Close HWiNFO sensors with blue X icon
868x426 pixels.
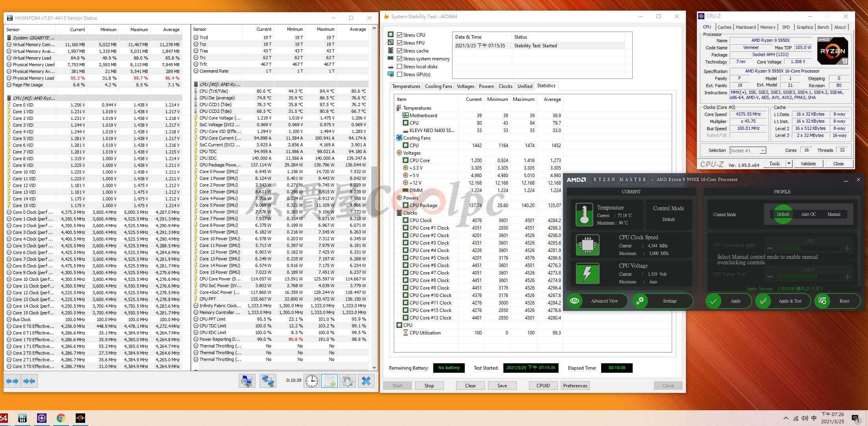click(x=366, y=381)
